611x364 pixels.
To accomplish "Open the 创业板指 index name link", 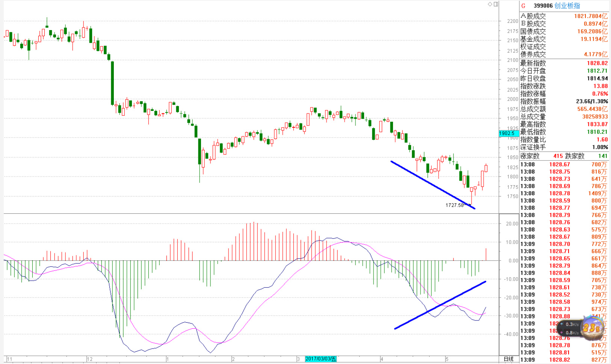I will (567, 6).
